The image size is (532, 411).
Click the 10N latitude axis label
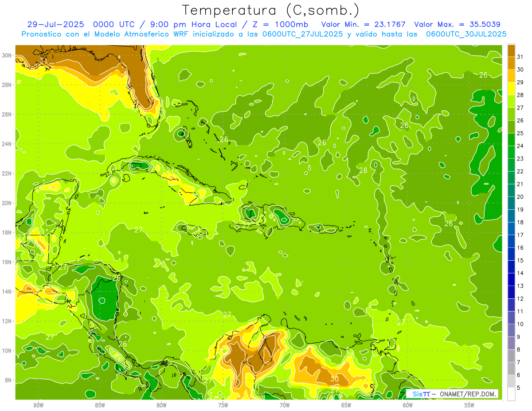[7, 351]
